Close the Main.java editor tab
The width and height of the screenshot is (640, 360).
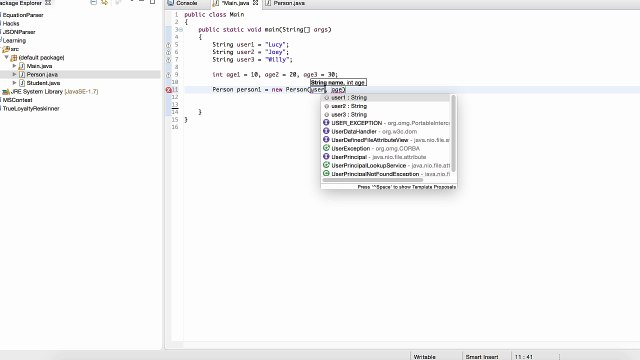point(256,3)
